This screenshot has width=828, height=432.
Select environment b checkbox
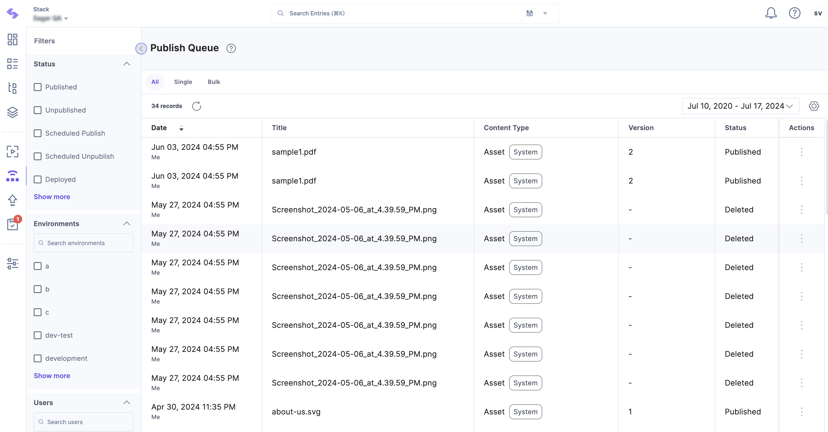37,289
